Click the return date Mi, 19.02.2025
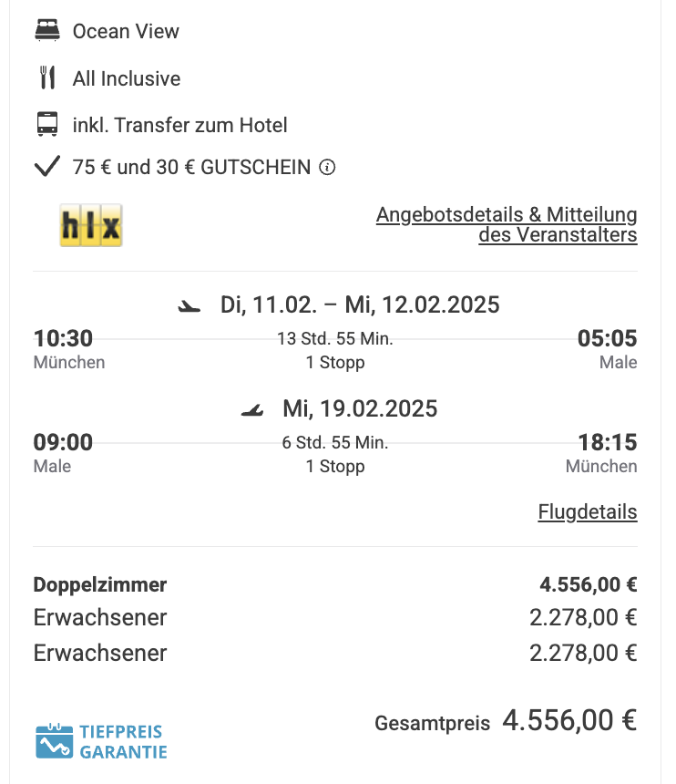The width and height of the screenshot is (676, 784). pyautogui.click(x=360, y=409)
